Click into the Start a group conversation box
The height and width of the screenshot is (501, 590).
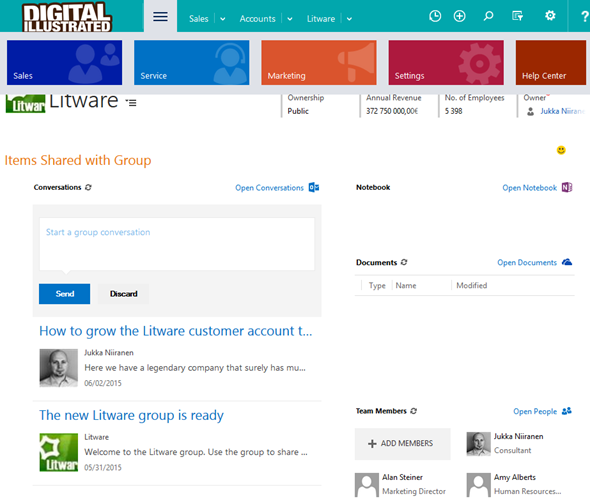(x=177, y=244)
